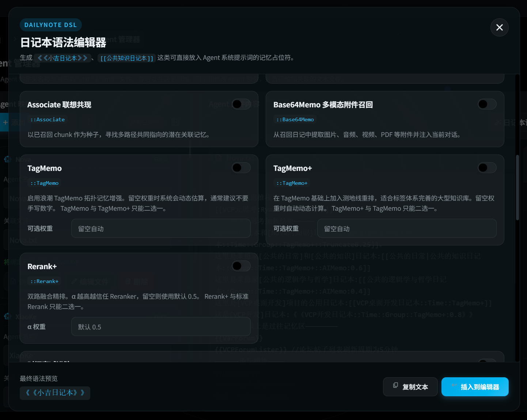Image resolution: width=527 pixels, height=420 pixels.
Task: Click the ::TagMemo syntax tag
Action: (44, 183)
